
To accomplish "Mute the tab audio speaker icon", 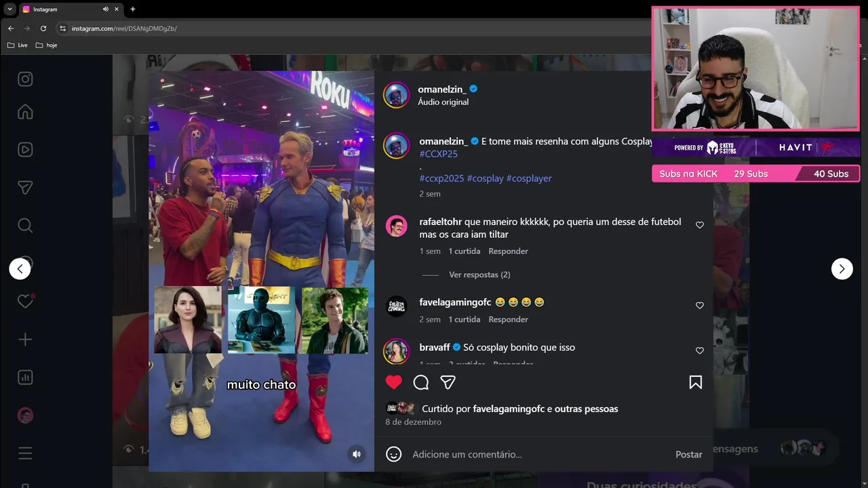I will tap(106, 9).
